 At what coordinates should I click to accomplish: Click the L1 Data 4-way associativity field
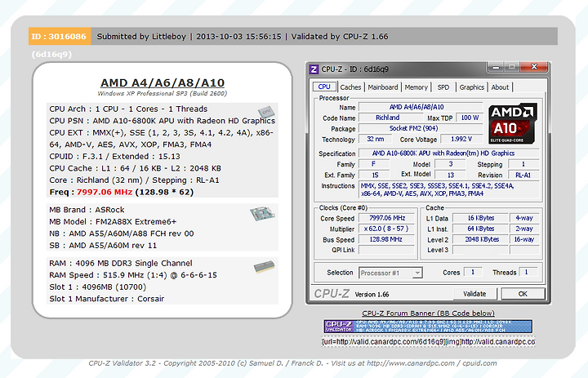tap(524, 218)
